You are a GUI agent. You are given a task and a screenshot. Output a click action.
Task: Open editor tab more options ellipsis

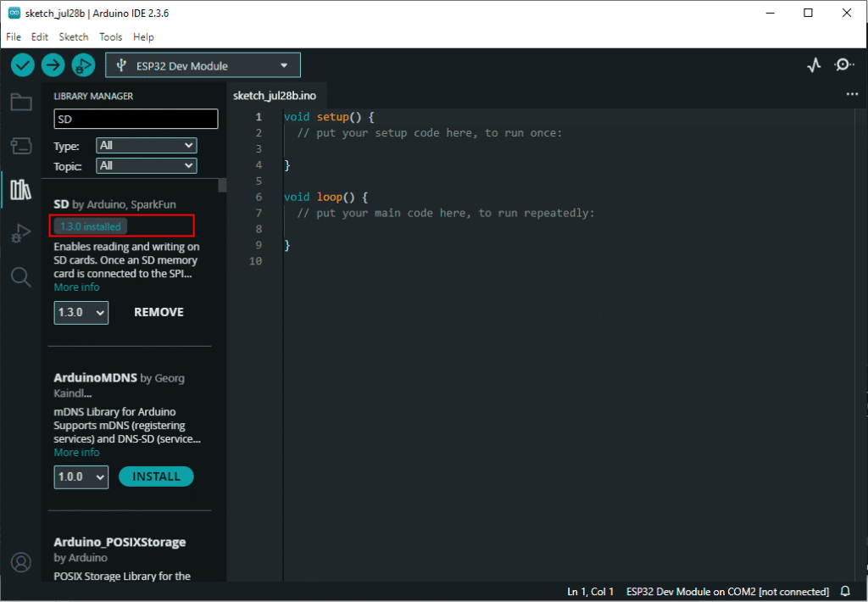(852, 94)
